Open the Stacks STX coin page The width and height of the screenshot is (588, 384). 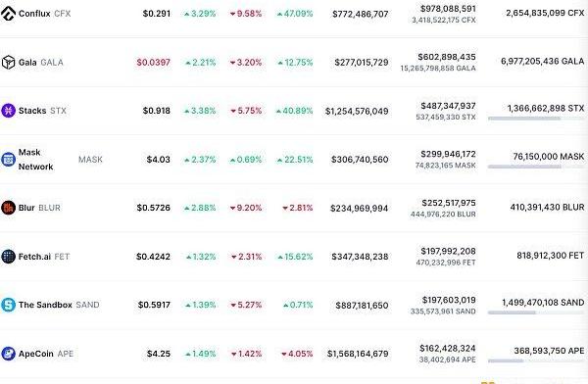pyautogui.click(x=42, y=111)
